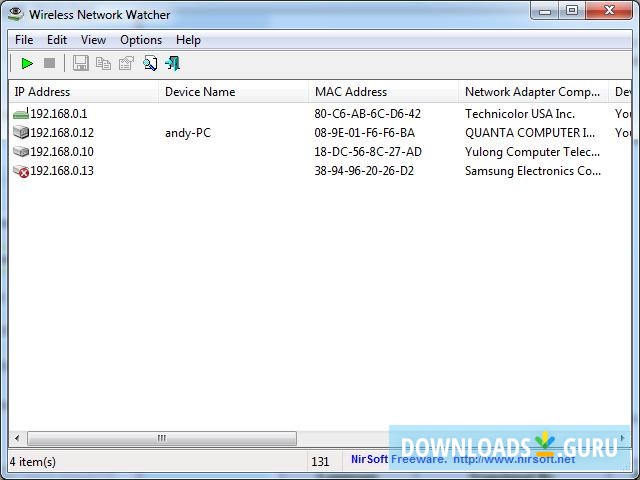
Task: Click the disconnected device icon beside 192.168.0.13
Action: click(x=21, y=171)
